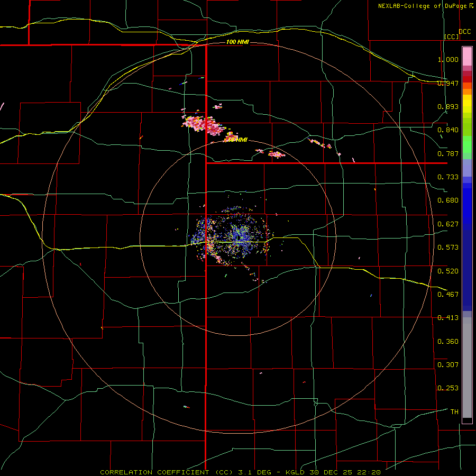Click the 0.253 color scale value
Image resolution: width=476 pixels, height=476 pixels.
448,388
